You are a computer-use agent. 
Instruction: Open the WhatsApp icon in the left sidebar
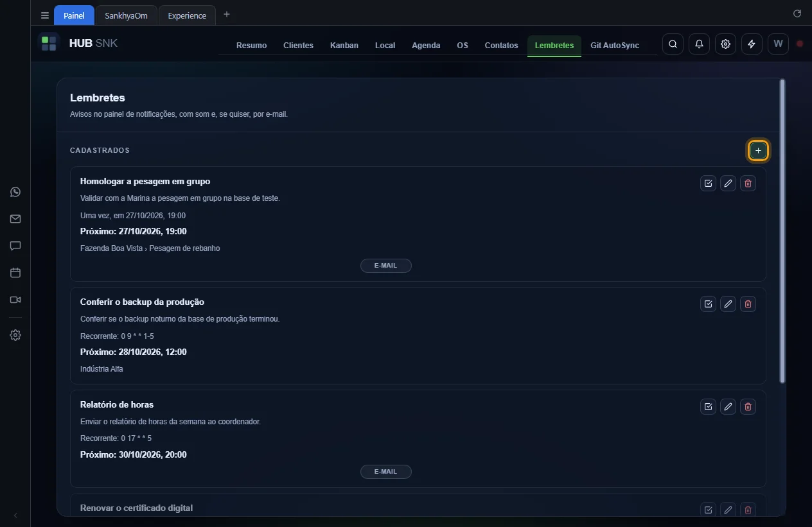(15, 192)
